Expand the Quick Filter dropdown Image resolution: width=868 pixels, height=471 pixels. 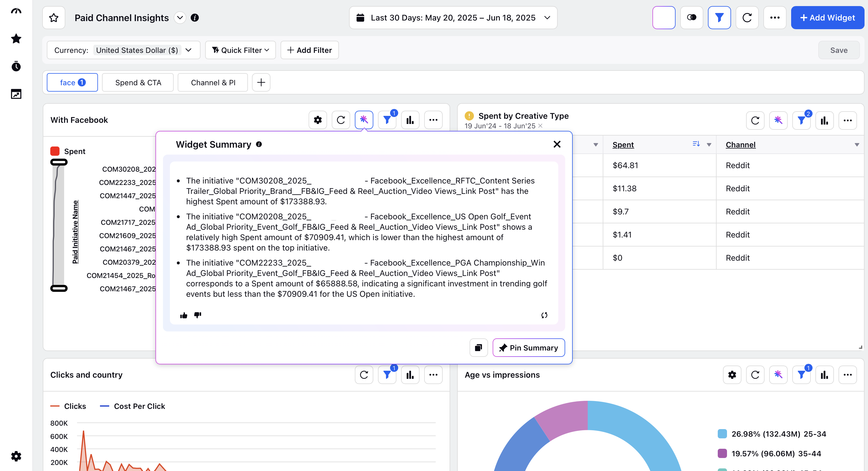click(x=240, y=50)
